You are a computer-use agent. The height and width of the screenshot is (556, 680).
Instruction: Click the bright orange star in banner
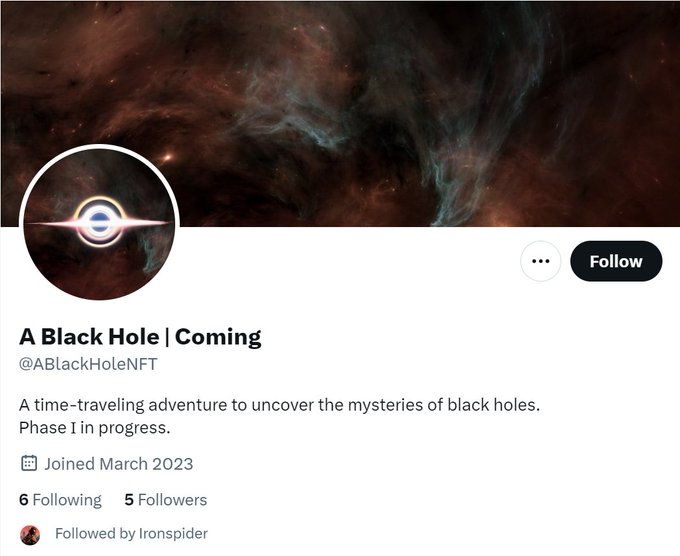click(x=167, y=156)
